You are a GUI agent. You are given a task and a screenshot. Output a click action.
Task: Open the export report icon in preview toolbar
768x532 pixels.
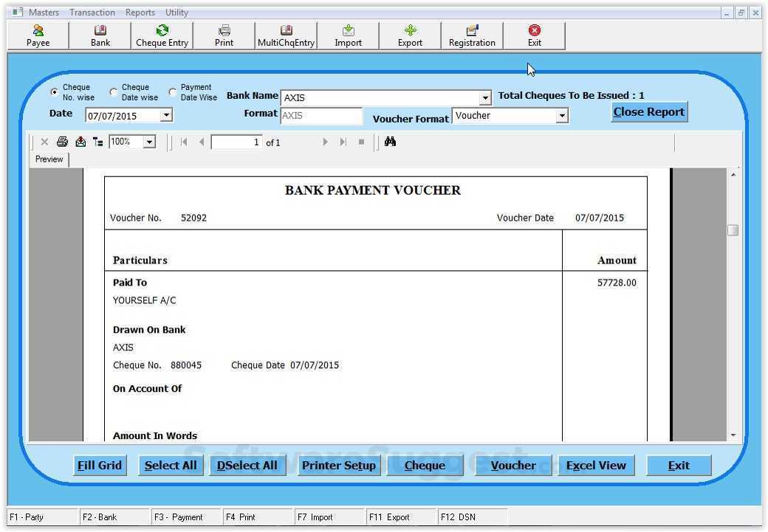click(x=80, y=141)
